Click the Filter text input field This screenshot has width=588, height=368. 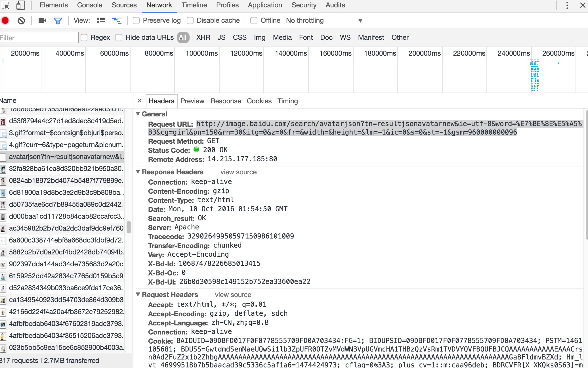[39, 37]
